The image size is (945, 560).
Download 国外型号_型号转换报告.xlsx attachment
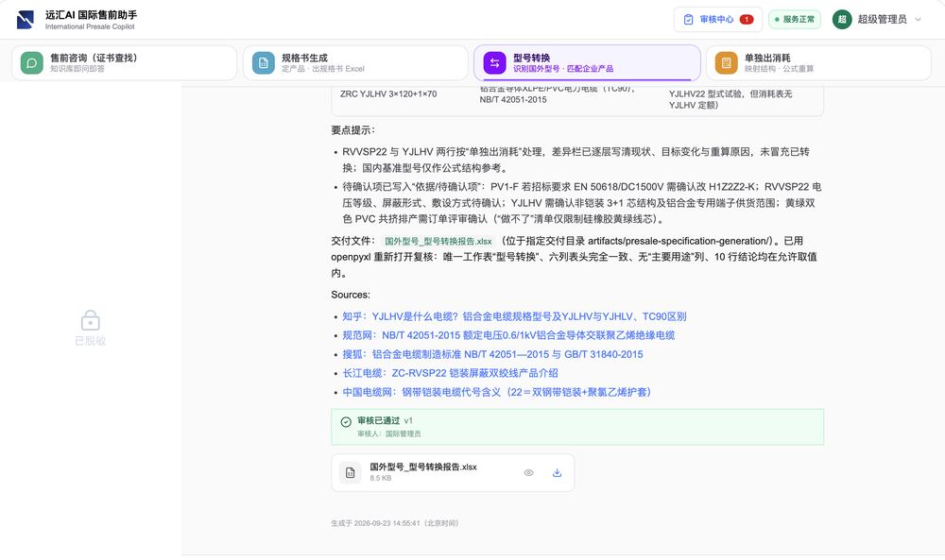(557, 473)
